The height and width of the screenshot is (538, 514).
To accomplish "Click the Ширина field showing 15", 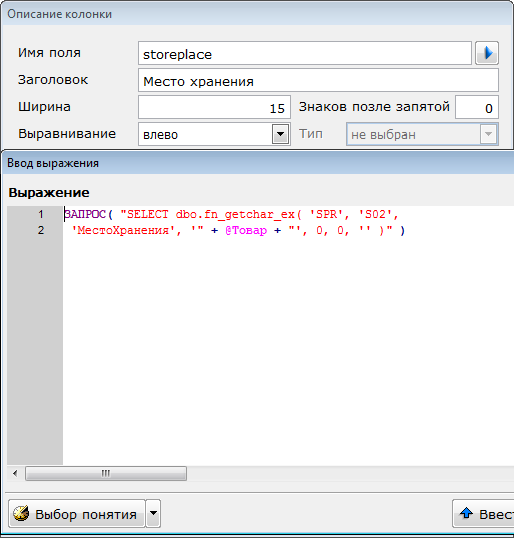I will (214, 107).
